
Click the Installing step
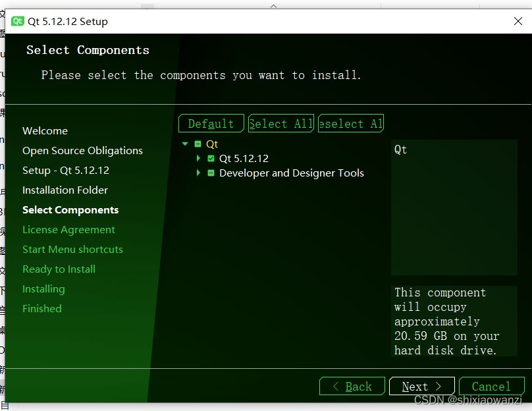pyautogui.click(x=43, y=289)
